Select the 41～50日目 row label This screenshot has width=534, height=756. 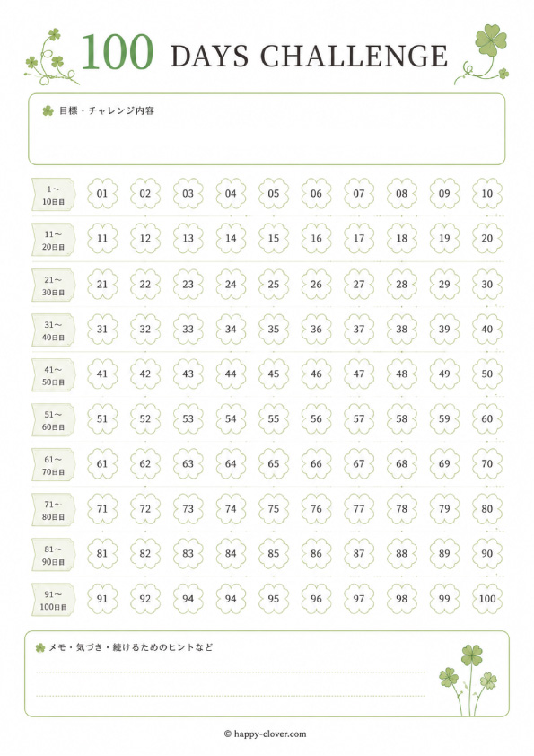click(54, 375)
